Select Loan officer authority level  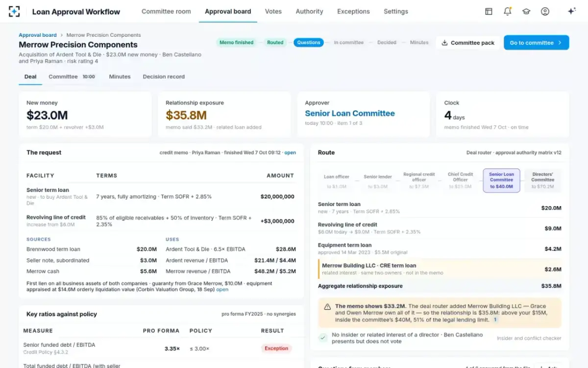pyautogui.click(x=337, y=181)
